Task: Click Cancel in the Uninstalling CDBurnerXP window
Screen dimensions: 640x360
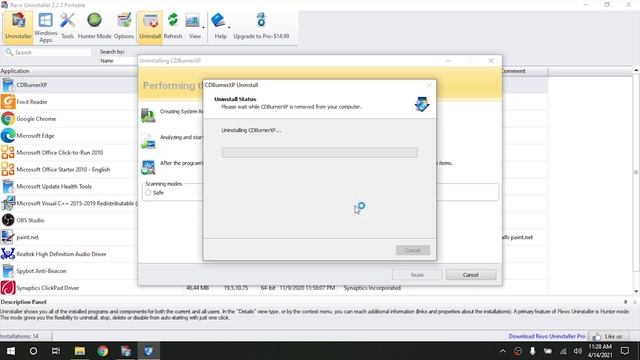Action: click(x=471, y=275)
